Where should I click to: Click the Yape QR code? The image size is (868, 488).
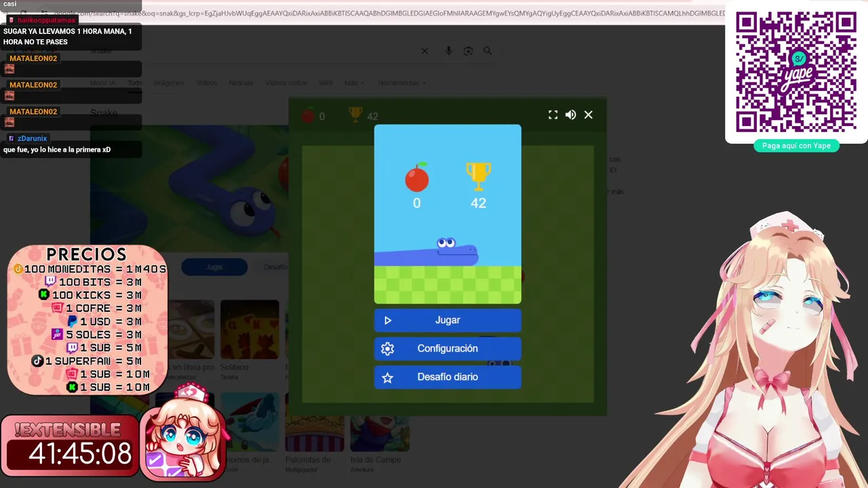(x=796, y=72)
